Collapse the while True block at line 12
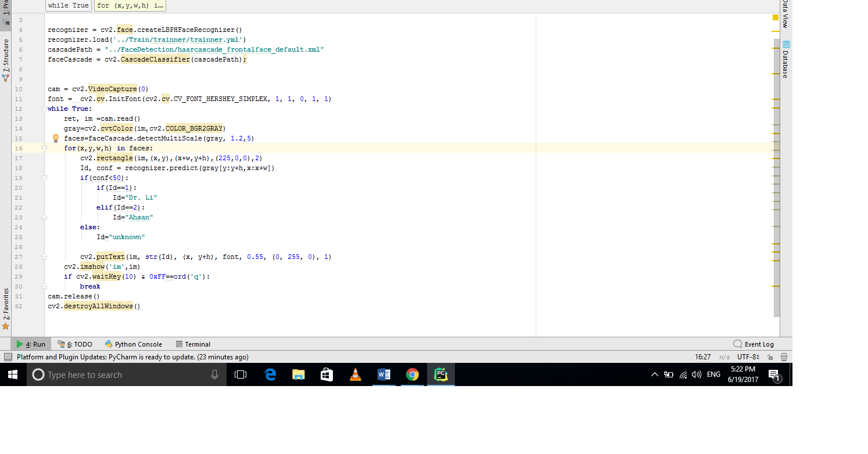This screenshot has height=454, width=868. click(44, 109)
